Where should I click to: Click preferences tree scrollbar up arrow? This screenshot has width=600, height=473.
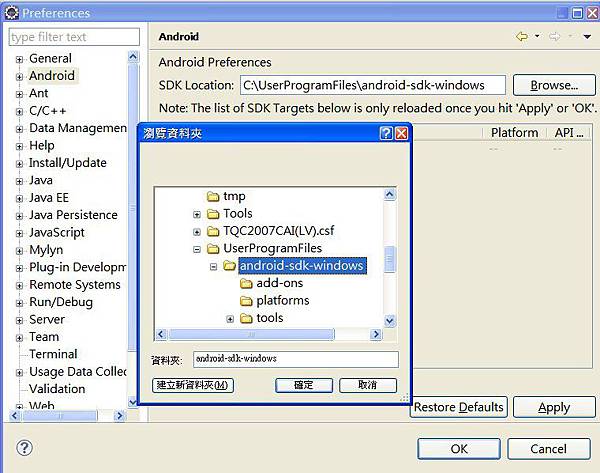(133, 57)
